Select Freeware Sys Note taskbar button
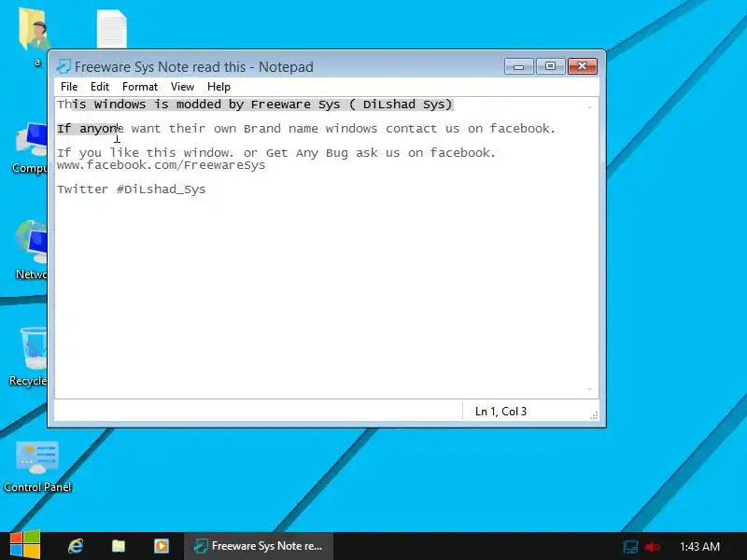 point(259,546)
